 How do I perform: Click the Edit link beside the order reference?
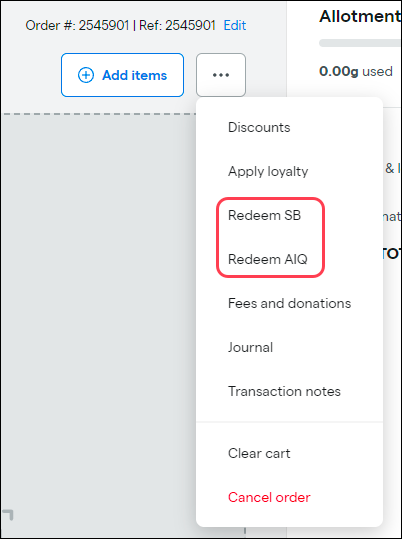coord(235,25)
